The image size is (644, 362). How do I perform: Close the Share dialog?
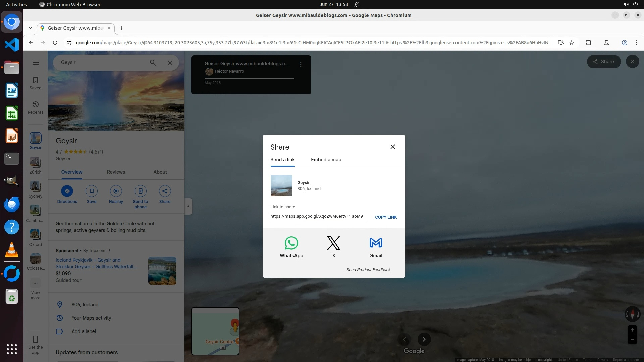tap(393, 147)
